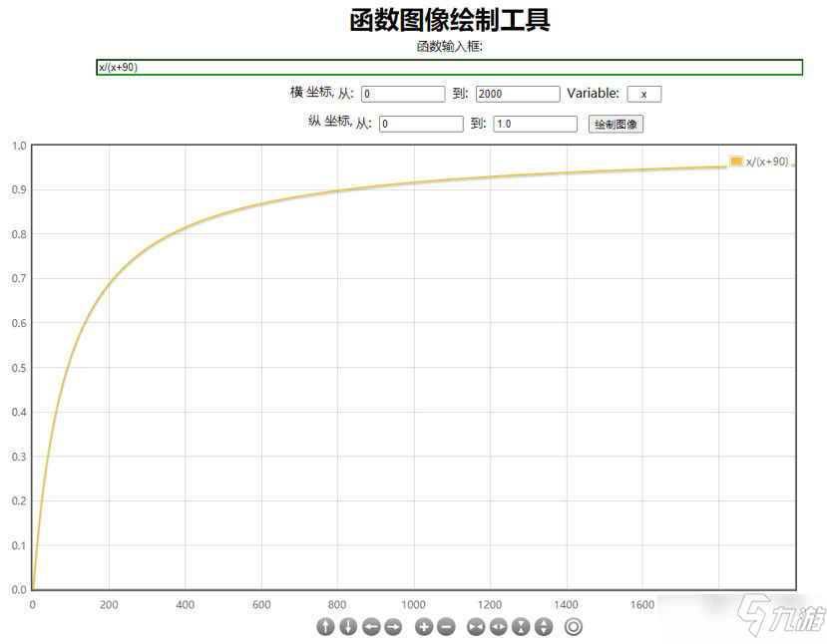Click the 函数图像绘制工具 page title
Viewport: 827px width, 644px height.
[x=449, y=20]
